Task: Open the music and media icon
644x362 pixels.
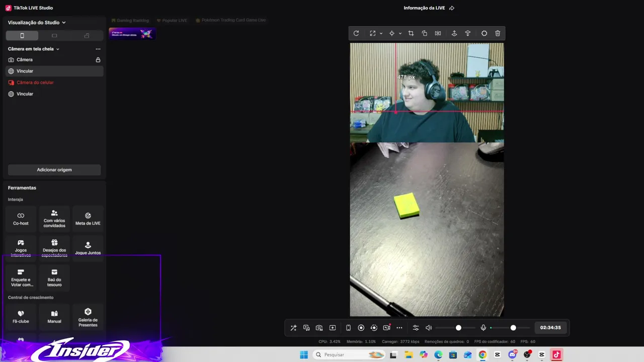Action: 306,328
